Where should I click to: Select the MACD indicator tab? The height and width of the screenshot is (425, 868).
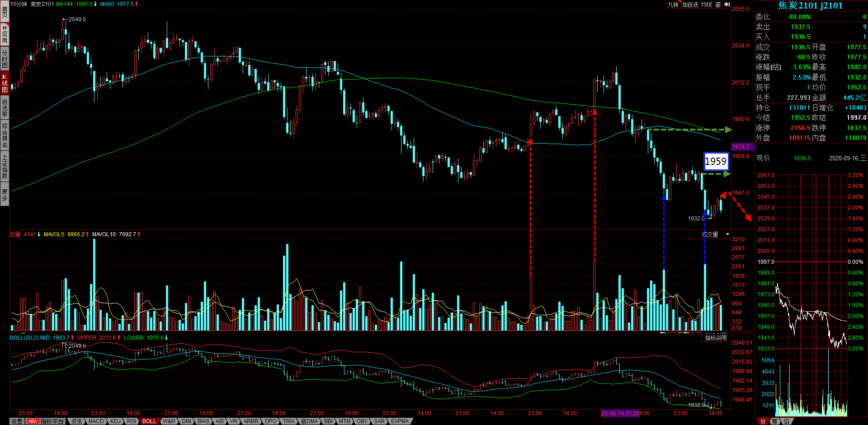point(96,421)
